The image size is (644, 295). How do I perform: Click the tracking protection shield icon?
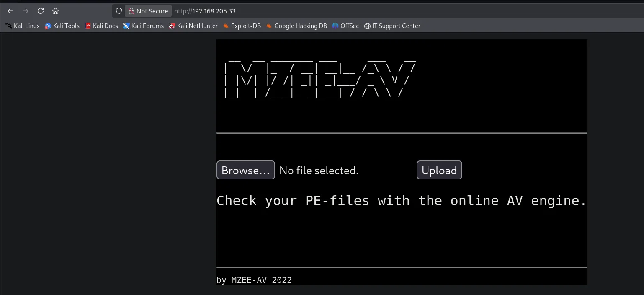tap(119, 11)
